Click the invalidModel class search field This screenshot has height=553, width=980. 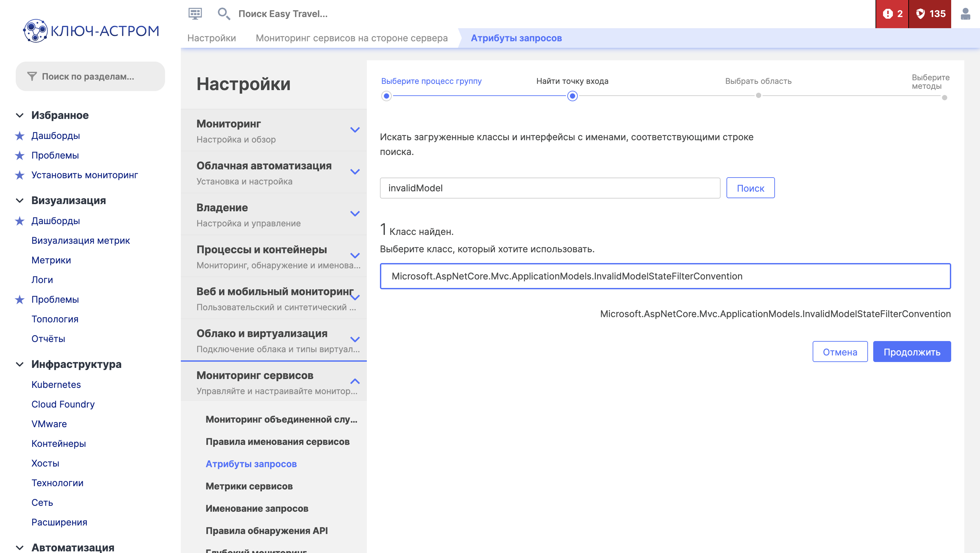550,188
